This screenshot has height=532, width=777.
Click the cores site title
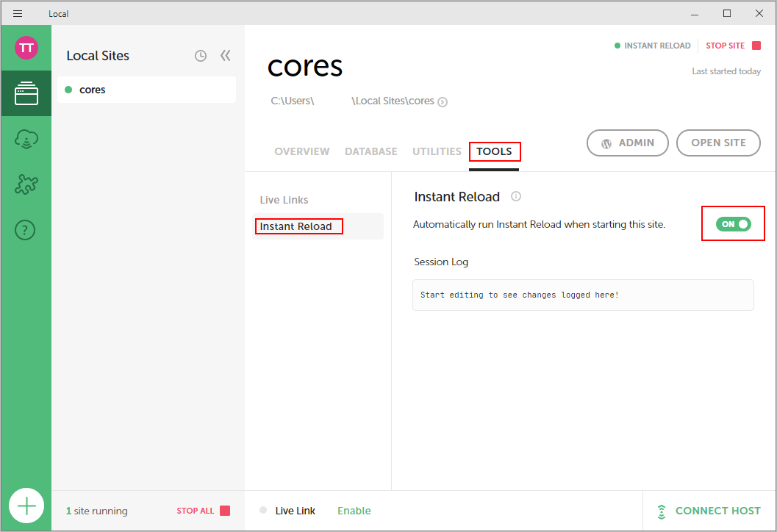tap(305, 67)
